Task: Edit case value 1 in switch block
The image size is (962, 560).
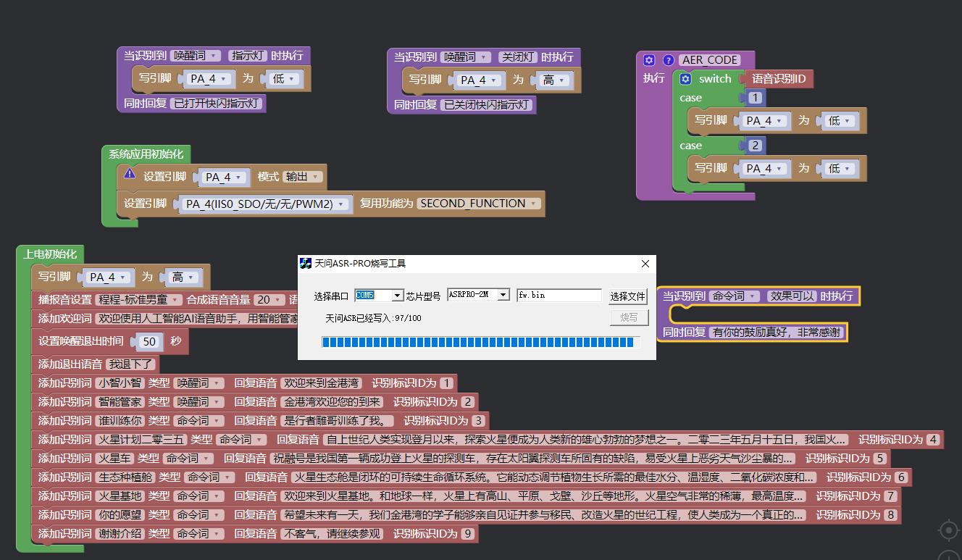Action: (755, 98)
